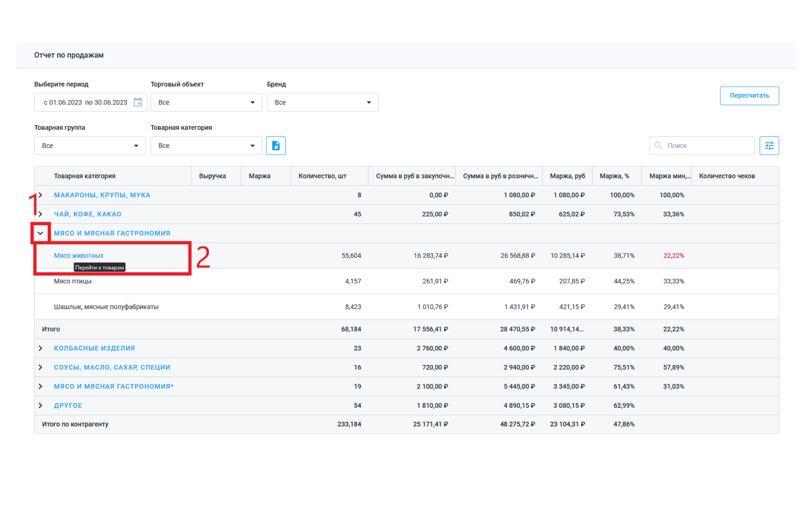Click the 26 568,88 ₽ retail sum
812x518 pixels.
coord(518,256)
